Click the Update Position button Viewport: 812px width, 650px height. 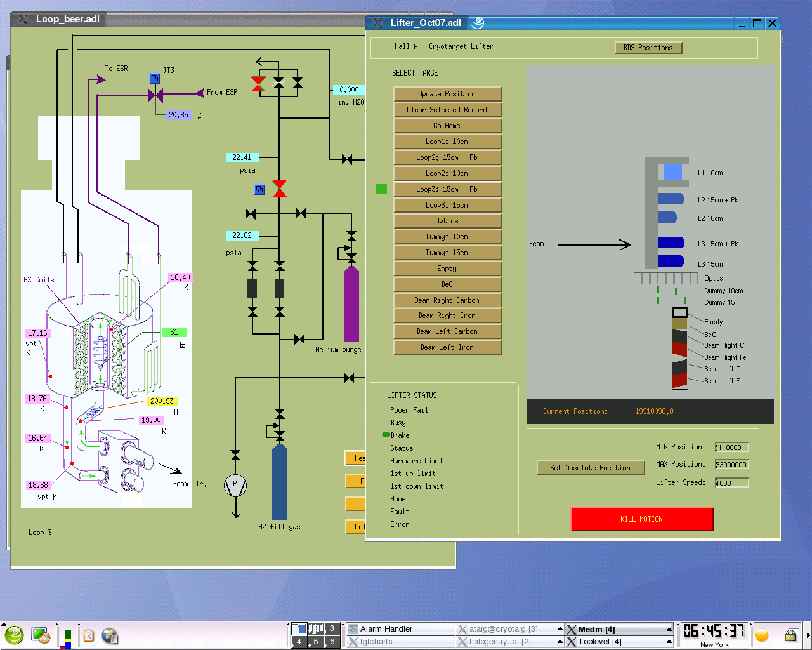pos(447,94)
